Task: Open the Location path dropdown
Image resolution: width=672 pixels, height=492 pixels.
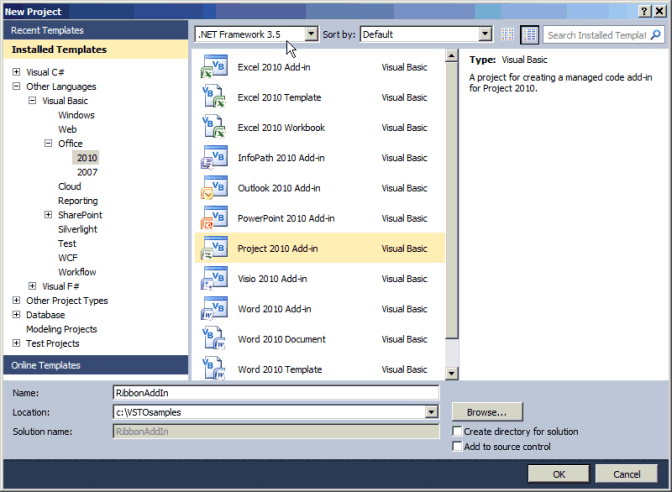Action: (x=431, y=412)
